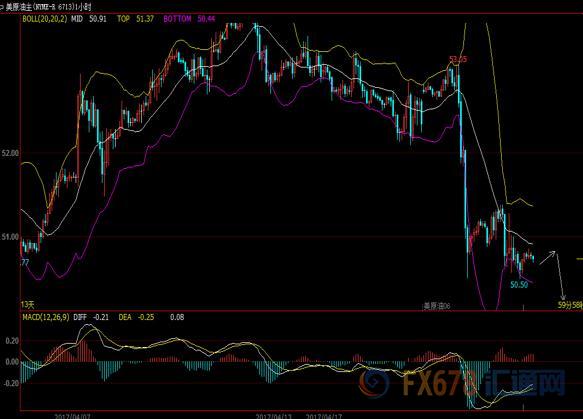Click the BOTTOM 50.44 value
This screenshot has width=583, height=419.
pos(189,19)
